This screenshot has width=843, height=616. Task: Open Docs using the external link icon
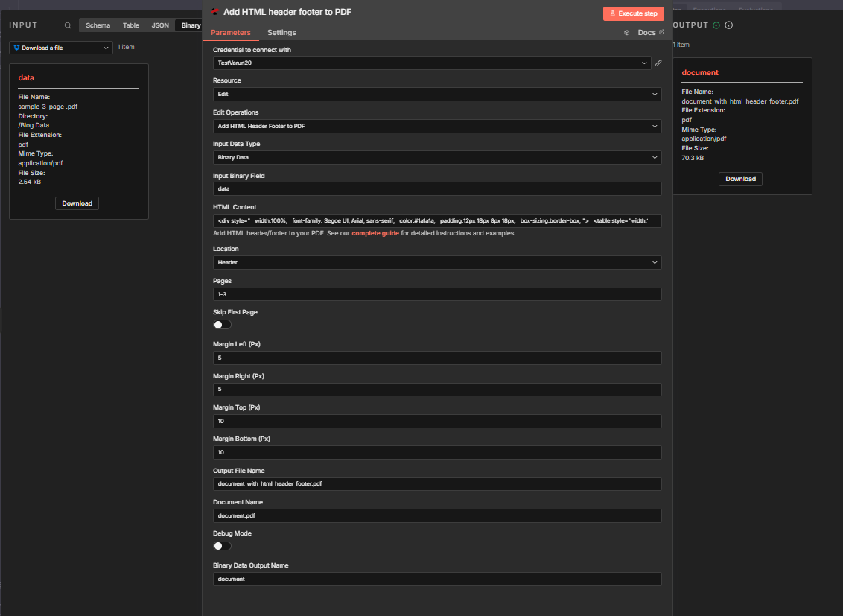point(660,32)
